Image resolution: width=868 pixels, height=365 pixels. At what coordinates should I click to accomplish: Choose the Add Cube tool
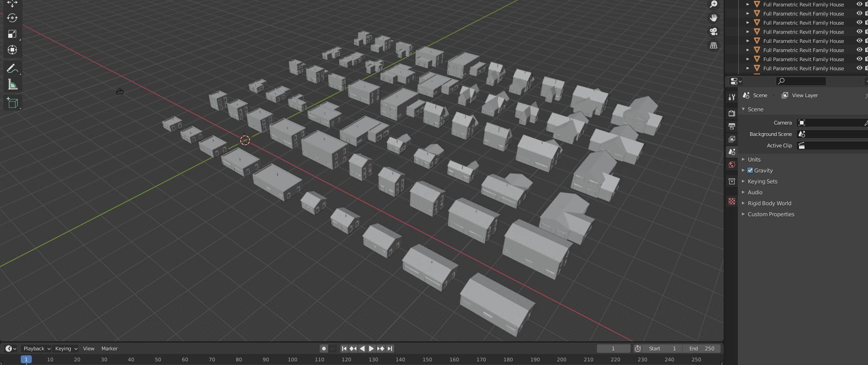12,103
